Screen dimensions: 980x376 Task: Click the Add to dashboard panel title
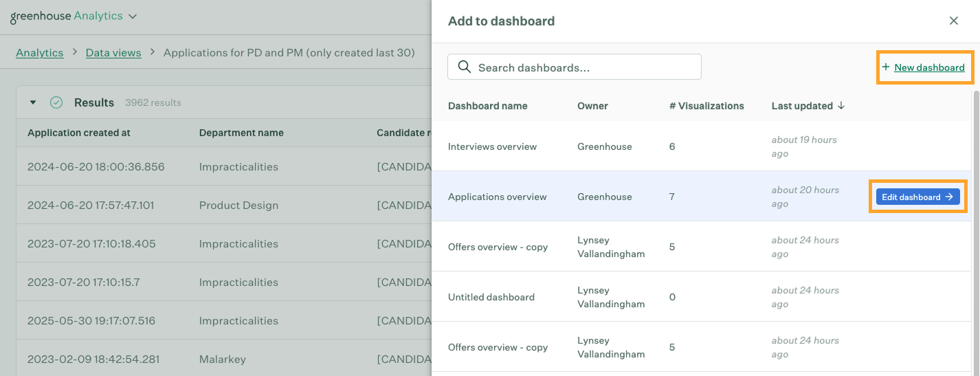coord(501,21)
